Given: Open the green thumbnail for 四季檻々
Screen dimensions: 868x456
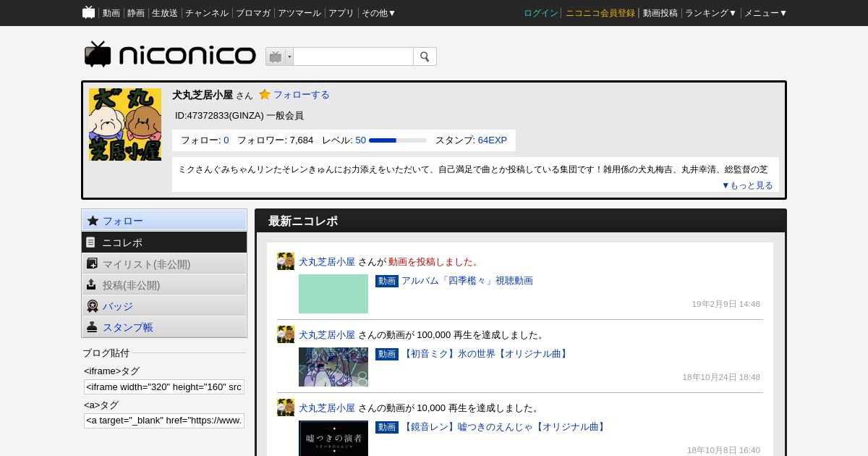Looking at the screenshot, I should click(x=333, y=294).
